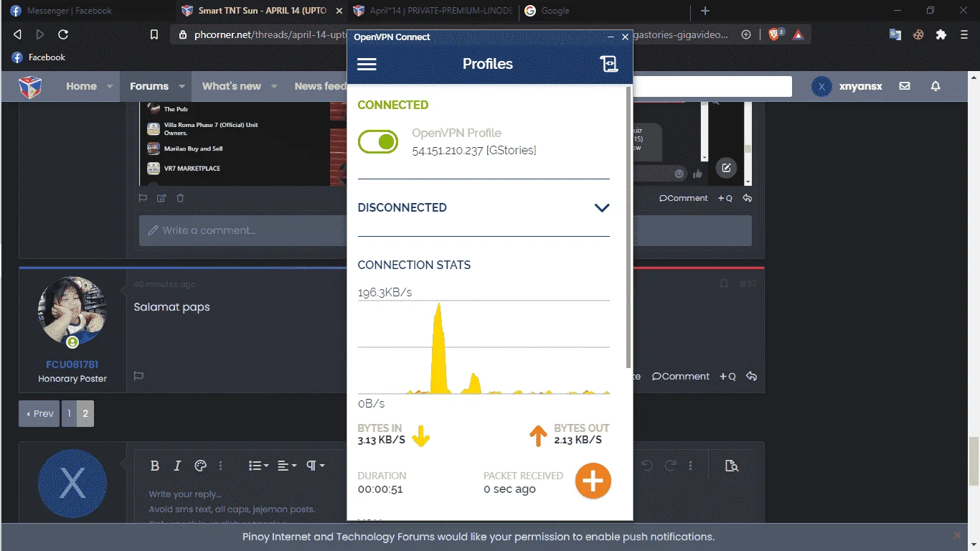Click the import profile icon in OpenVPN
This screenshot has width=980, height=551.
click(608, 64)
